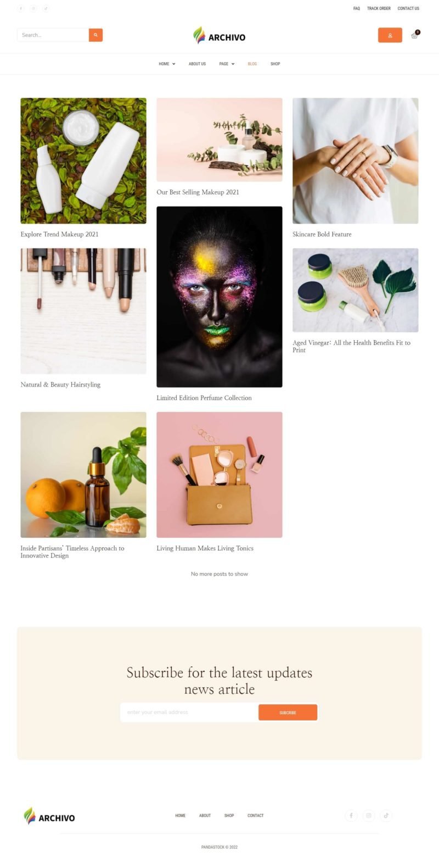Expand the Page menu dropdown
This screenshot has height=868, width=439.
pyautogui.click(x=227, y=64)
